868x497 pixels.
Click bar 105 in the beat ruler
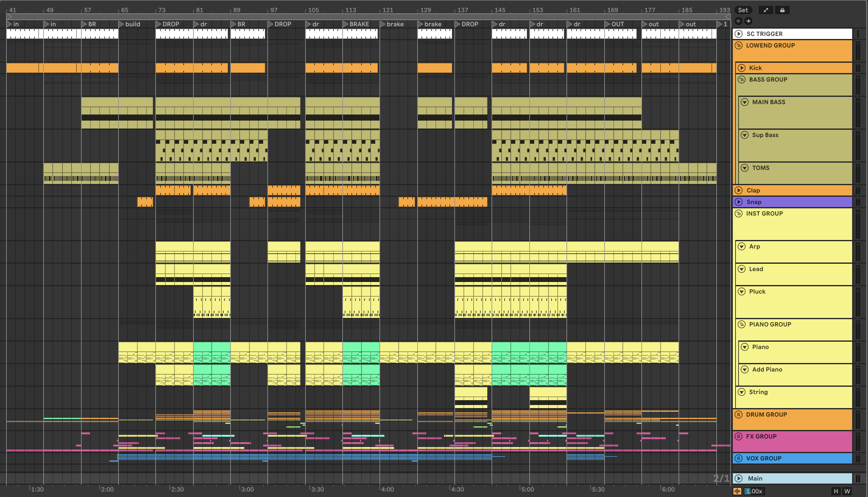click(313, 10)
